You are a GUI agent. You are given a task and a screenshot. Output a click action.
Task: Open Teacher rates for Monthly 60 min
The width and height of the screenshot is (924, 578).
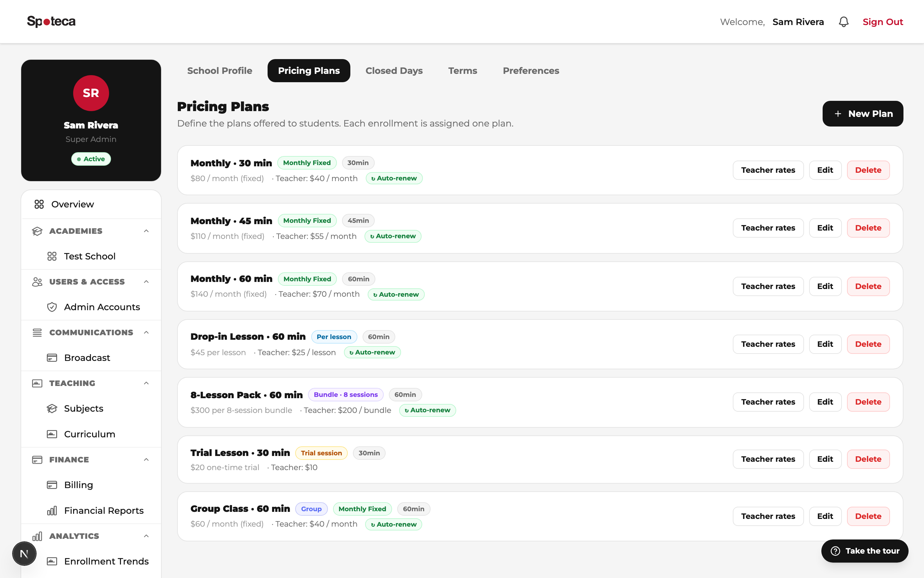768,286
